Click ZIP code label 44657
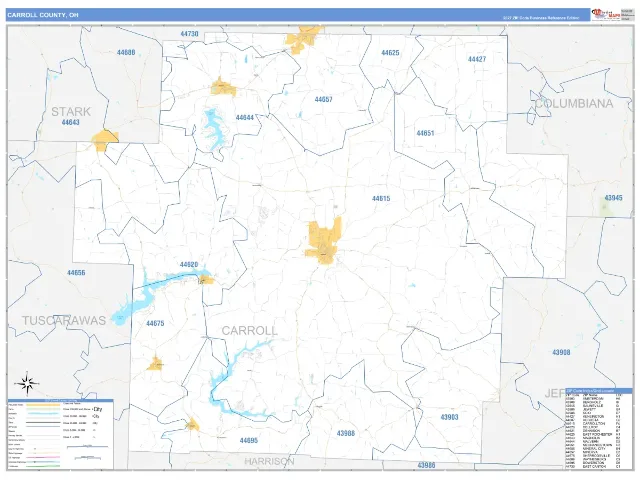Screen dimensions: 640x480 [x=323, y=99]
